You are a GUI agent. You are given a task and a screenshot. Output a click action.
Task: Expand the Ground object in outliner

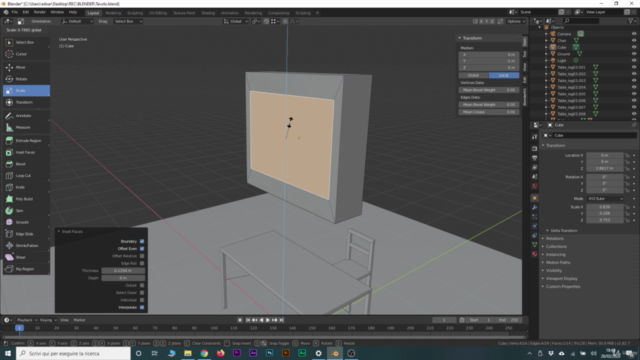pos(546,54)
